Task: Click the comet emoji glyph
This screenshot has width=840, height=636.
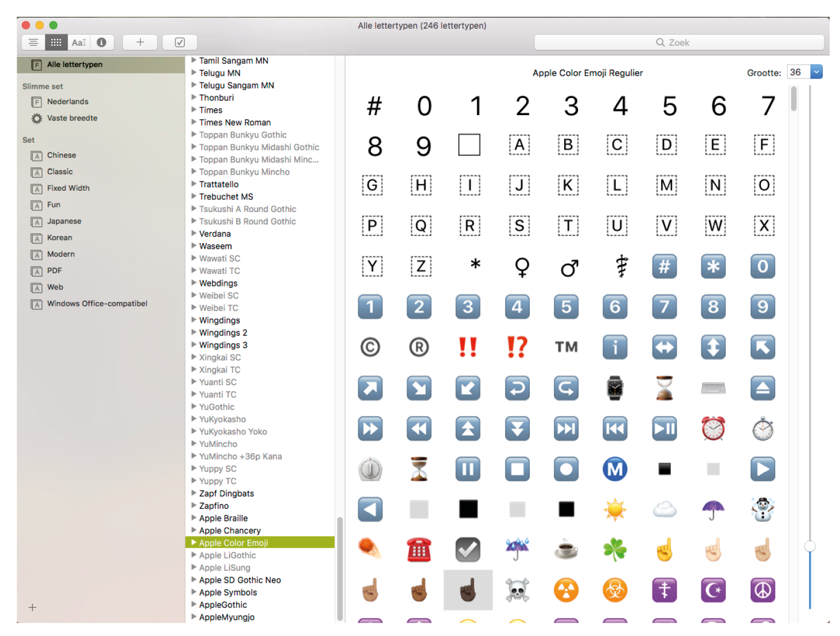Action: [370, 550]
